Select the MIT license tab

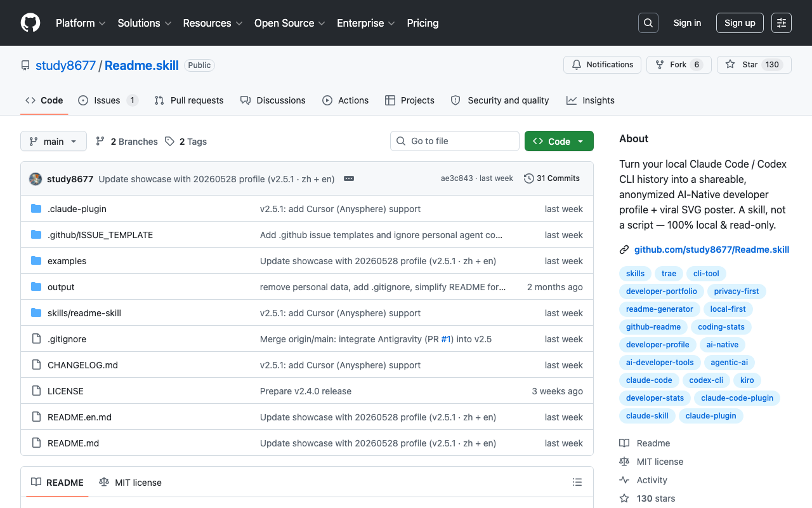(x=130, y=483)
